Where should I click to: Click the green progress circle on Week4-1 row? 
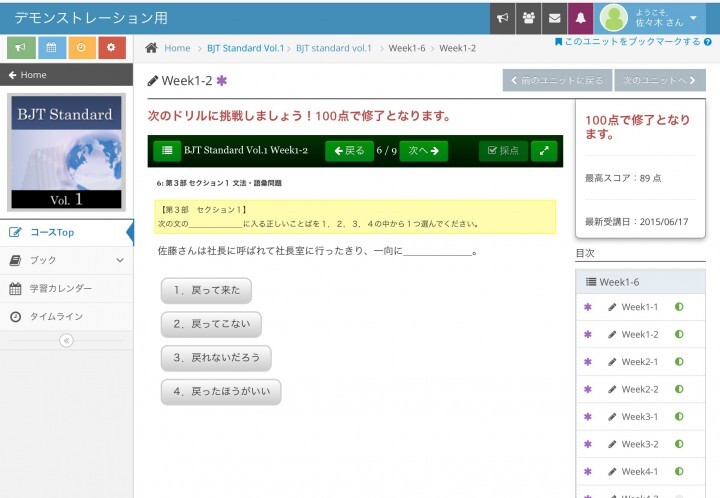(679, 471)
